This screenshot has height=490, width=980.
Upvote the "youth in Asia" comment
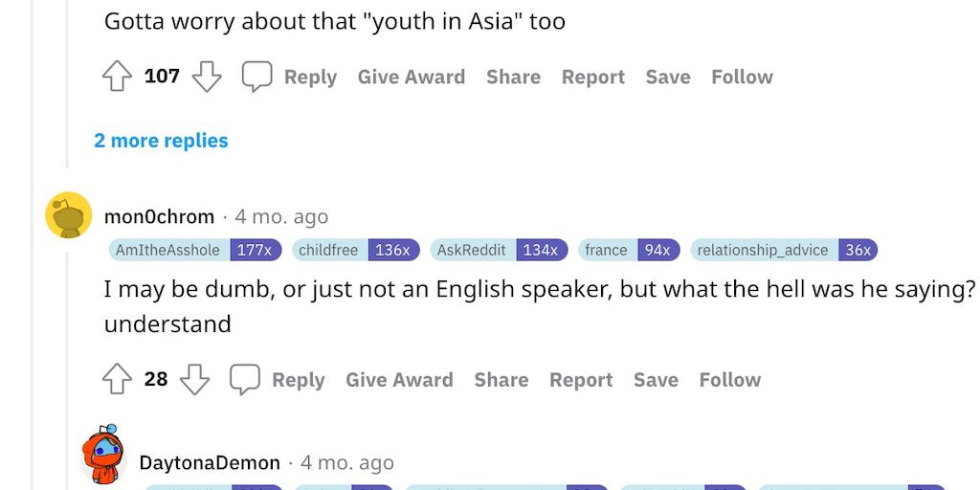[x=117, y=77]
